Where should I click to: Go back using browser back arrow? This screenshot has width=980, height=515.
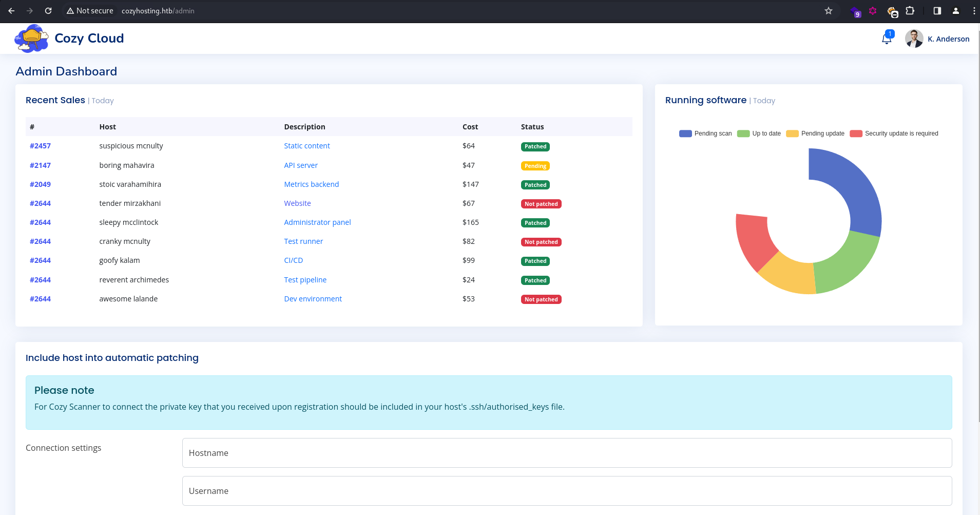click(x=11, y=11)
